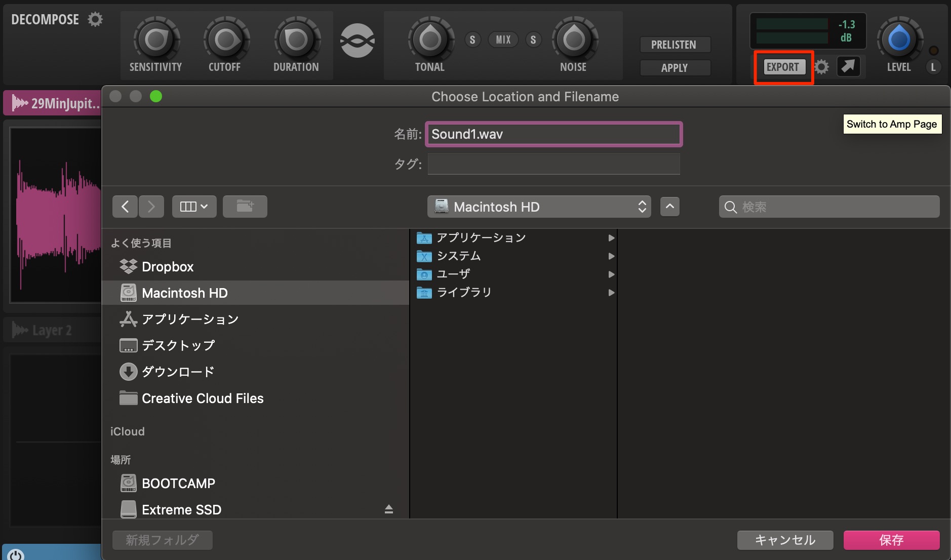
Task: Select BOOTCAMP volume in the sidebar
Action: (x=255, y=483)
